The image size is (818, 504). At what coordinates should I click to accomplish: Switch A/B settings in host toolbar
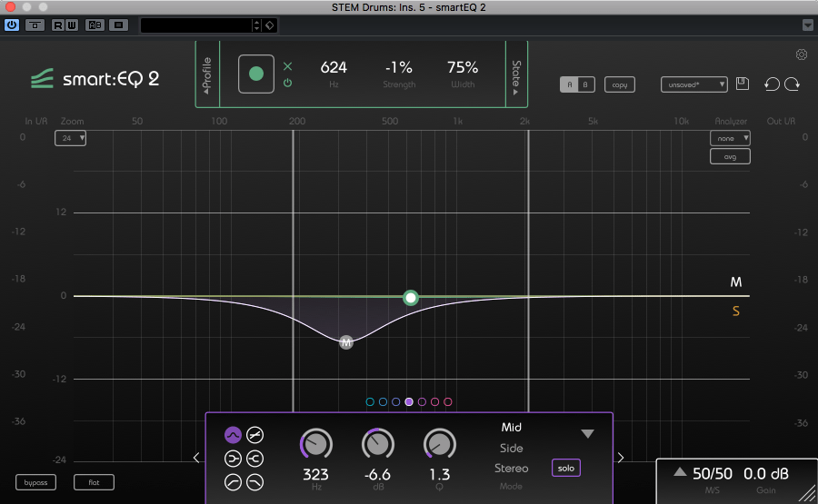[95, 25]
